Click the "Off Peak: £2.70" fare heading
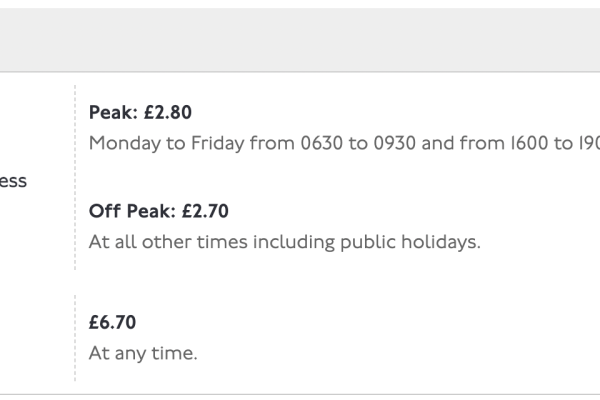This screenshot has width=600, height=400. pos(159,211)
